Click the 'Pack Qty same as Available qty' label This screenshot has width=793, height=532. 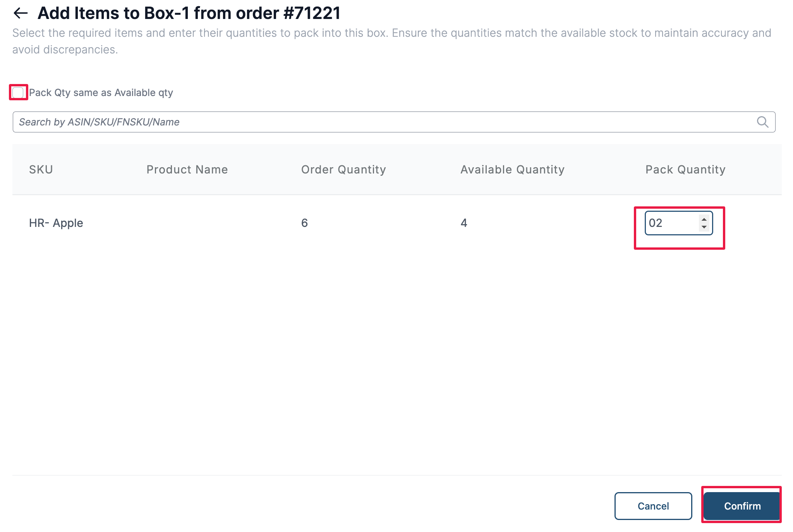tap(101, 93)
